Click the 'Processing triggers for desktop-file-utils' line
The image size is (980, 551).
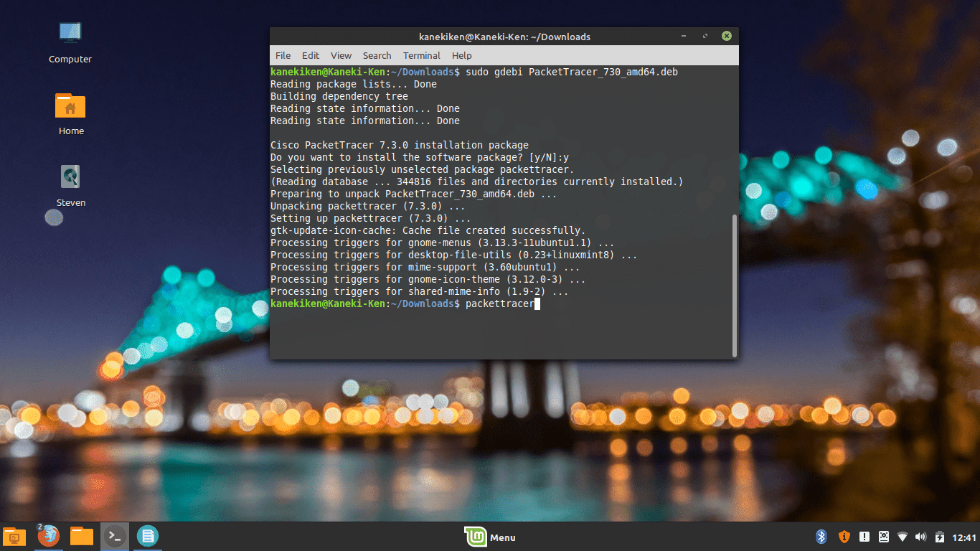(x=454, y=255)
